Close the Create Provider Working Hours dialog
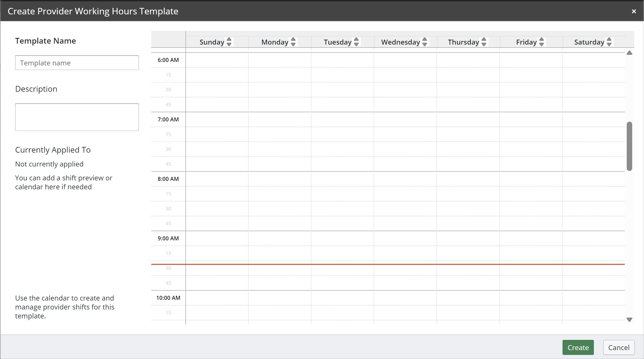Viewport: 644px width, 359px height. tap(634, 11)
